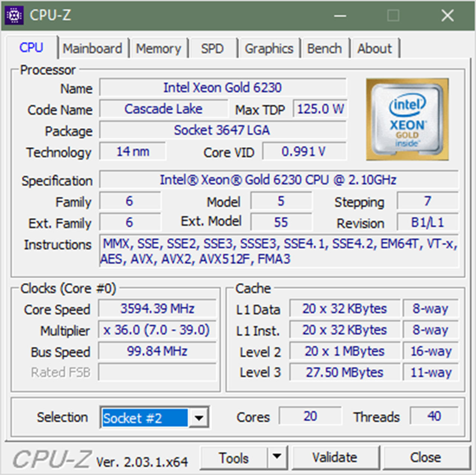The width and height of the screenshot is (476, 475).
Task: Click the Intel Xeon Gold logo badge
Action: tap(407, 120)
